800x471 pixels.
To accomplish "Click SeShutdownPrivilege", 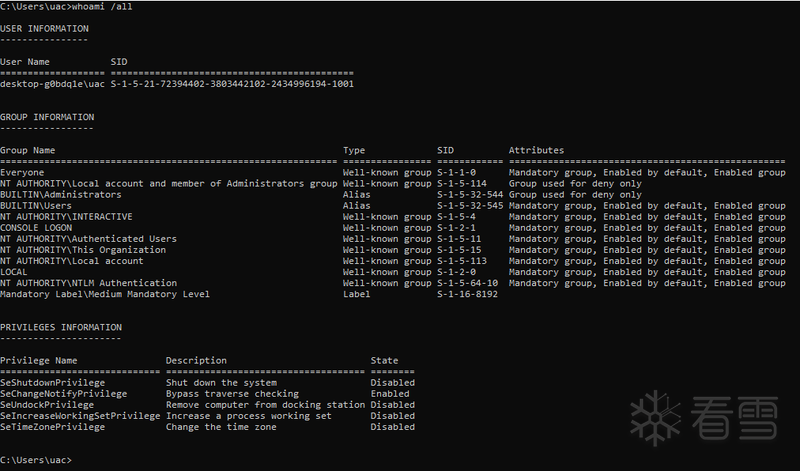I will pos(53,383).
